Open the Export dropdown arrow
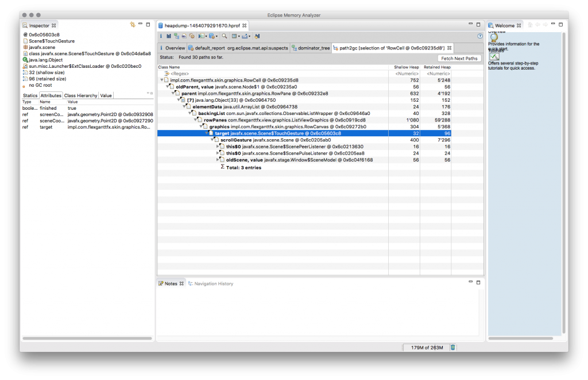Image resolution: width=588 pixels, height=380 pixels. pos(249,36)
